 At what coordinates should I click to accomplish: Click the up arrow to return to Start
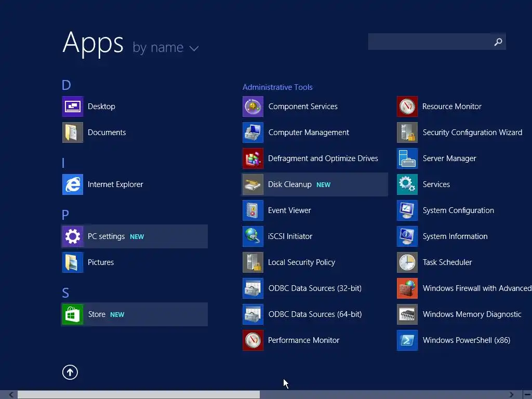pos(70,372)
